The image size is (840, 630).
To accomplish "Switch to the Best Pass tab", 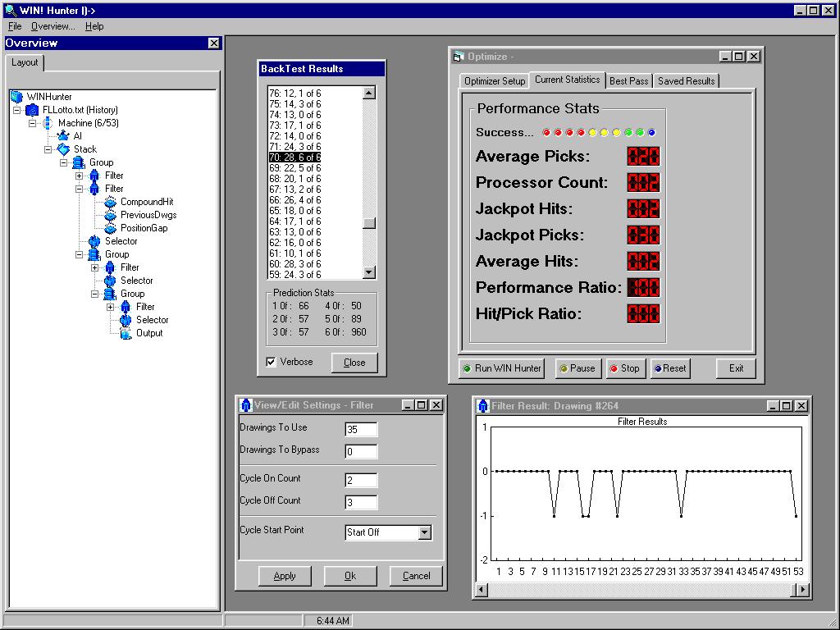I will click(x=628, y=81).
